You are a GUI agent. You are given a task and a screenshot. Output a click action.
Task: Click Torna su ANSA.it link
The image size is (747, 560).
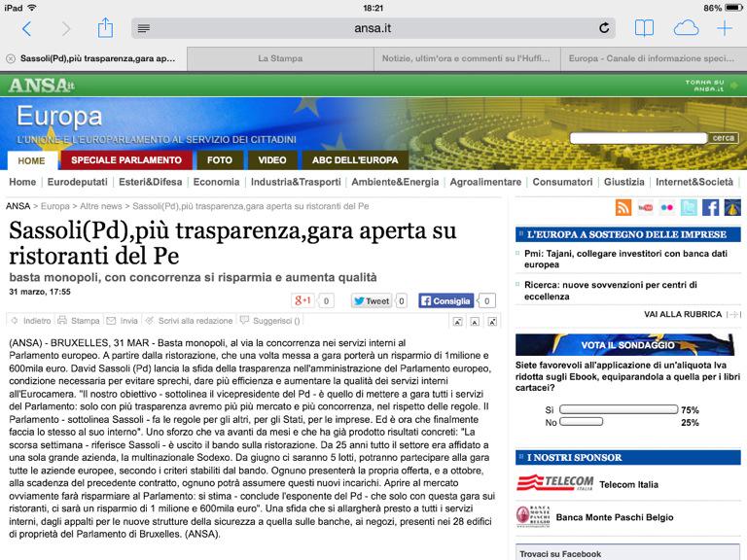(710, 86)
